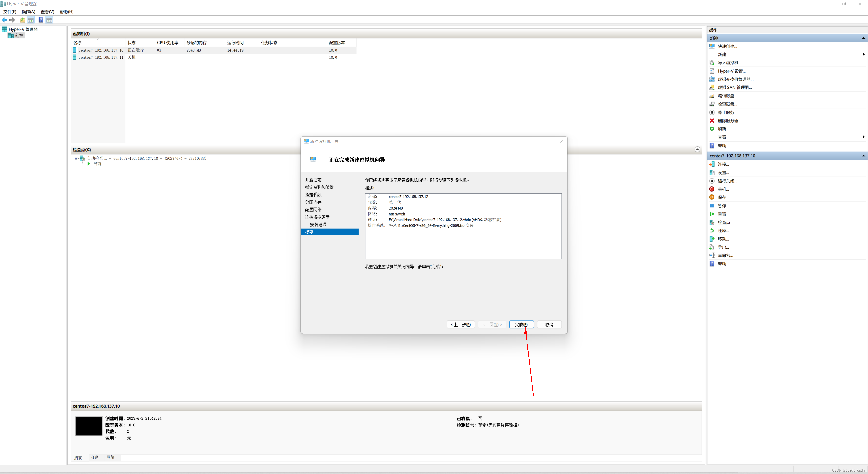Select the 指定代数 wizard step

click(313, 195)
